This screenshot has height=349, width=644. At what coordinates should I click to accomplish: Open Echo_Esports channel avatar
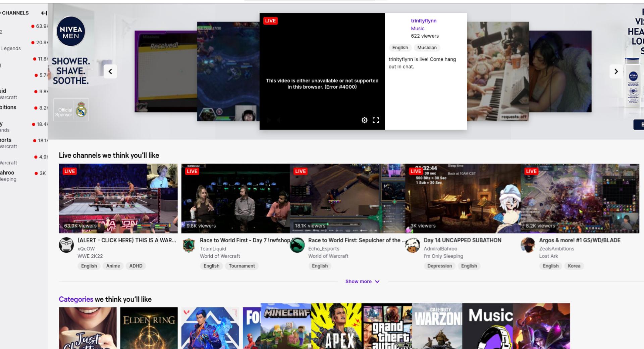point(297,245)
